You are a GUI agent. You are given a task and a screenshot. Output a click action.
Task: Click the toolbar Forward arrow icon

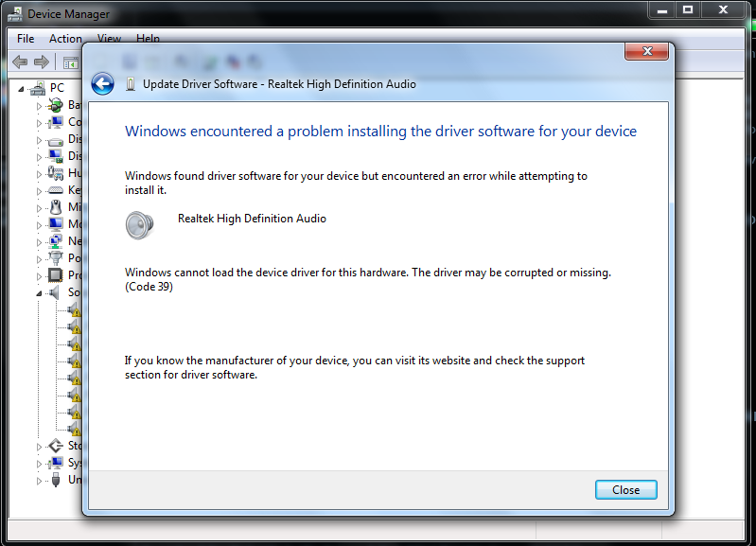point(42,62)
